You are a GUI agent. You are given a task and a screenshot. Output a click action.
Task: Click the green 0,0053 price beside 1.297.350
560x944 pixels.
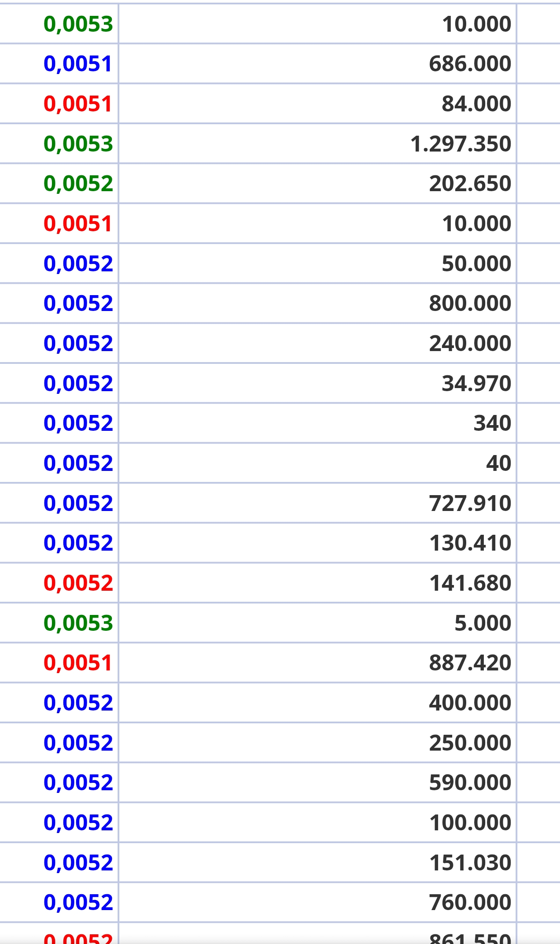pyautogui.click(x=78, y=144)
